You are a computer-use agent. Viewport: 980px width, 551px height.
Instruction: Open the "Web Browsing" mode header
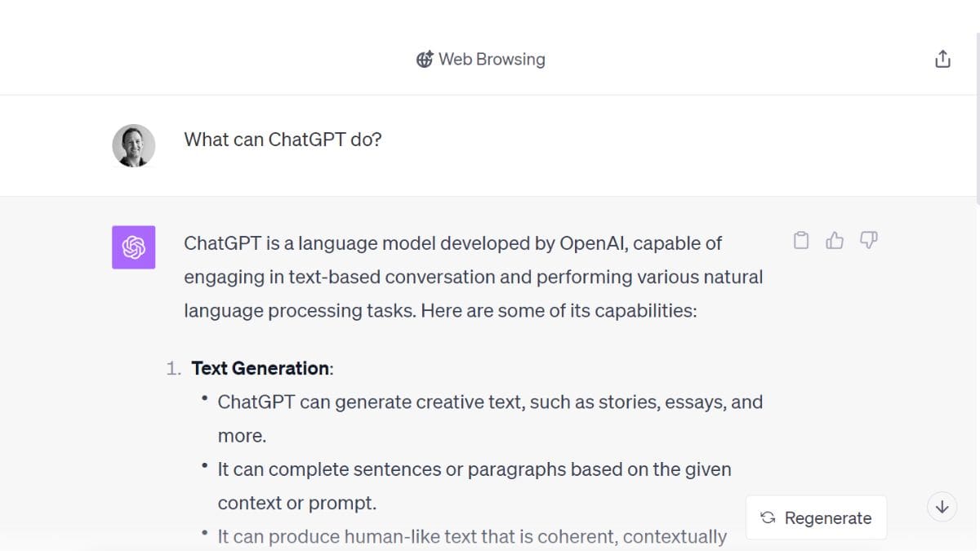(480, 59)
